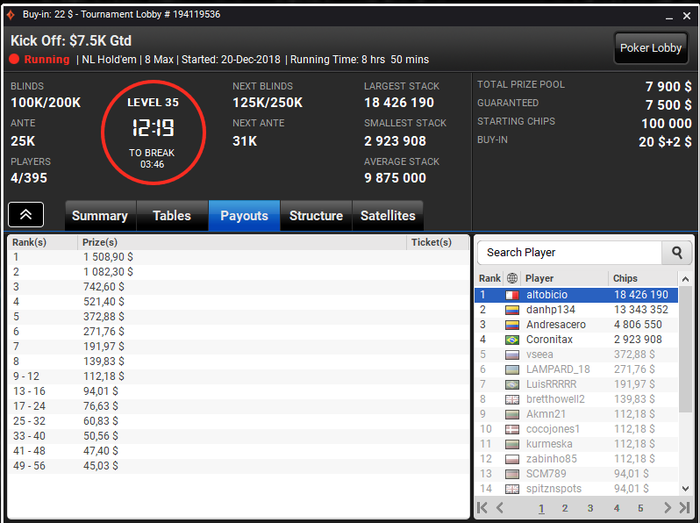Sort players by Chips column
Viewport: 700px width, 523px height.
[625, 278]
